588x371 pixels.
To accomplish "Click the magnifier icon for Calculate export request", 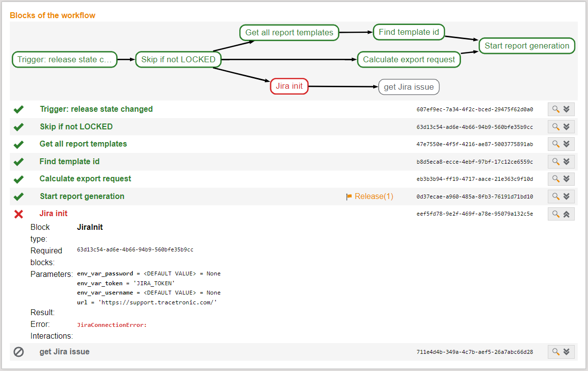I will point(556,179).
